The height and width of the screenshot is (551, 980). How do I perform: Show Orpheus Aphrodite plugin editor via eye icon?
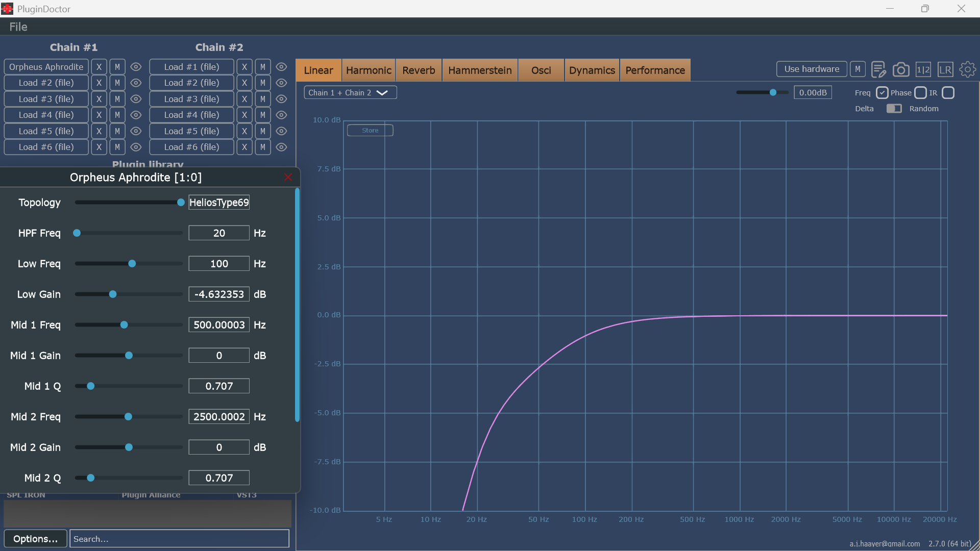pyautogui.click(x=136, y=67)
